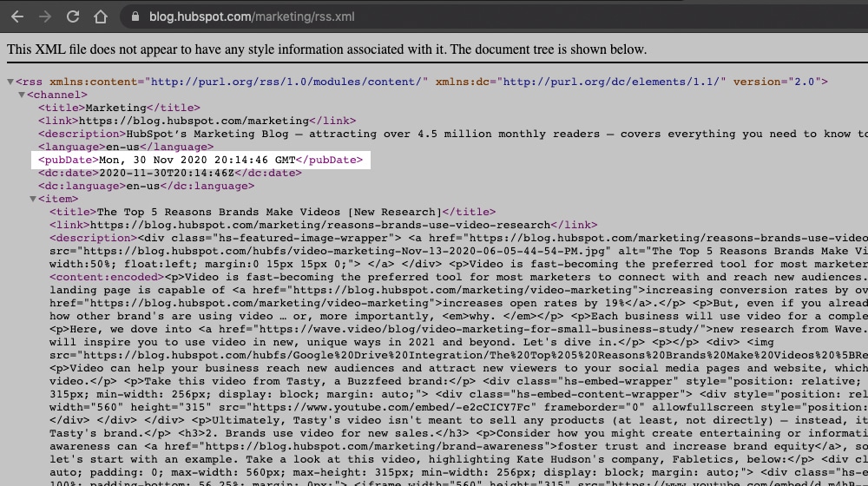Screen dimensions: 868x486
Task: Click the content:encoded tag line
Action: point(458,277)
